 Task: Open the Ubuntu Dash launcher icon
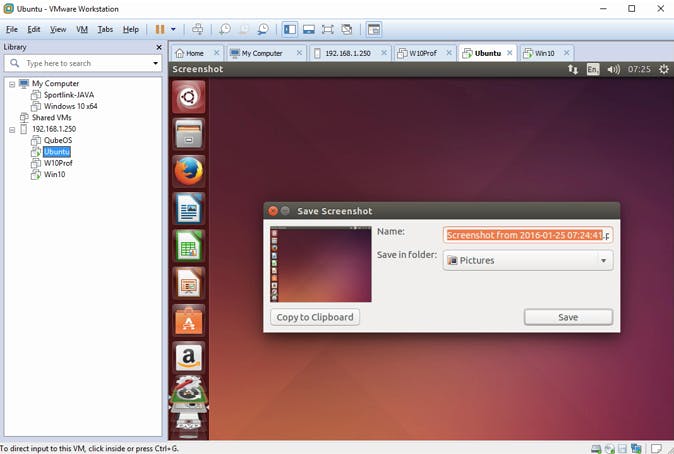click(x=189, y=97)
